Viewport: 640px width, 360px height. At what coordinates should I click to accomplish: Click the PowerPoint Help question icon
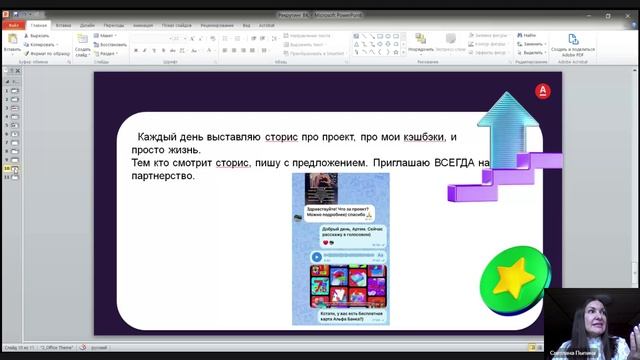pyautogui.click(x=634, y=25)
